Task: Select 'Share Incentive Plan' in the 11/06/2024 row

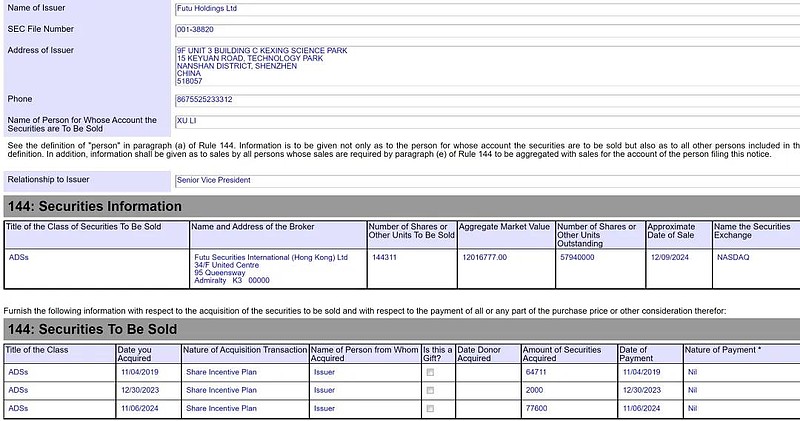Action: pyautogui.click(x=221, y=408)
